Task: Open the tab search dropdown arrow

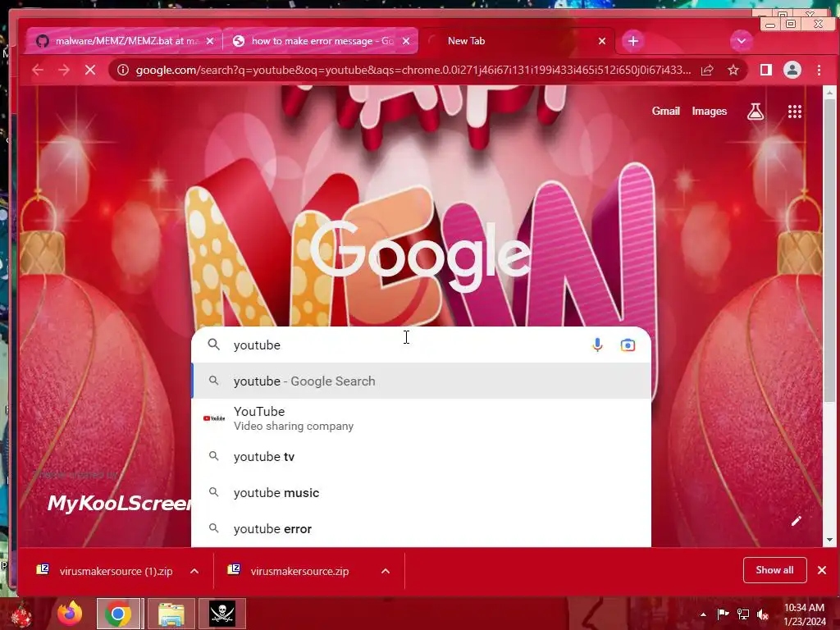Action: coord(742,41)
